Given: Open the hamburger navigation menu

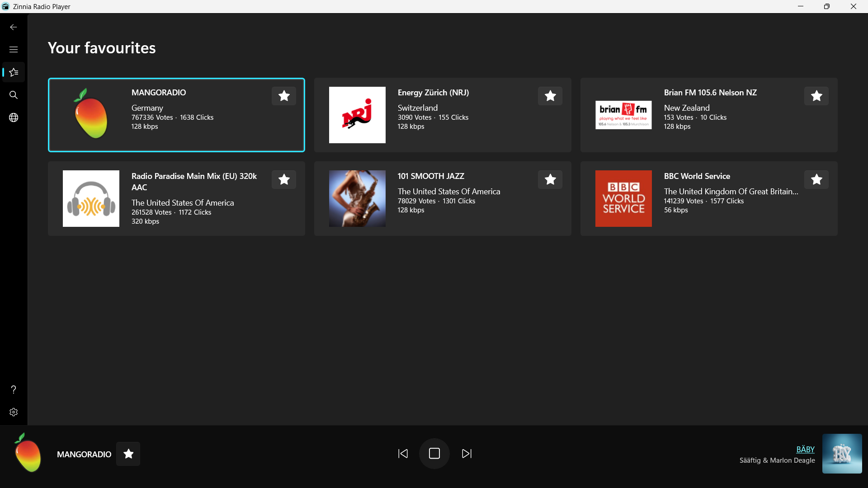Looking at the screenshot, I should [14, 50].
